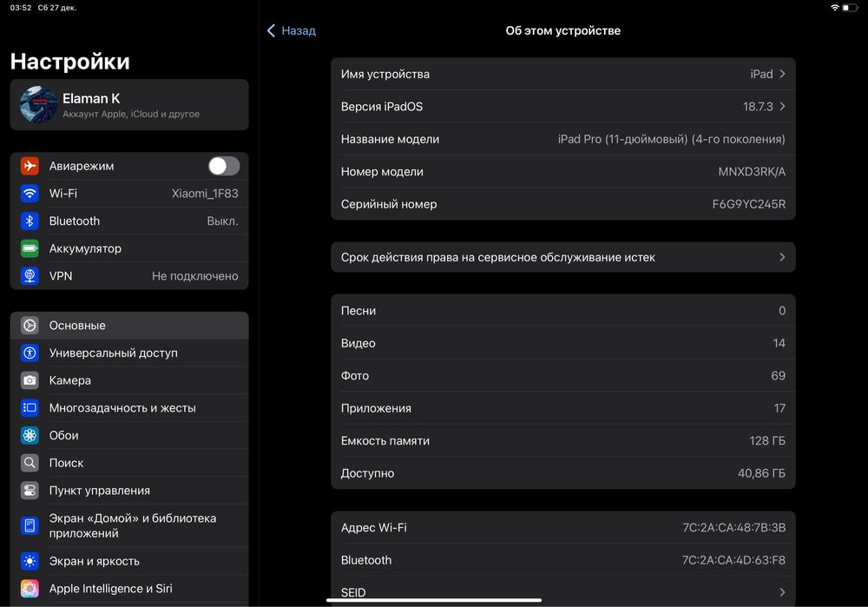Tap model number MNXD3RK/A
Screen dimensions: 868x607
(x=751, y=172)
